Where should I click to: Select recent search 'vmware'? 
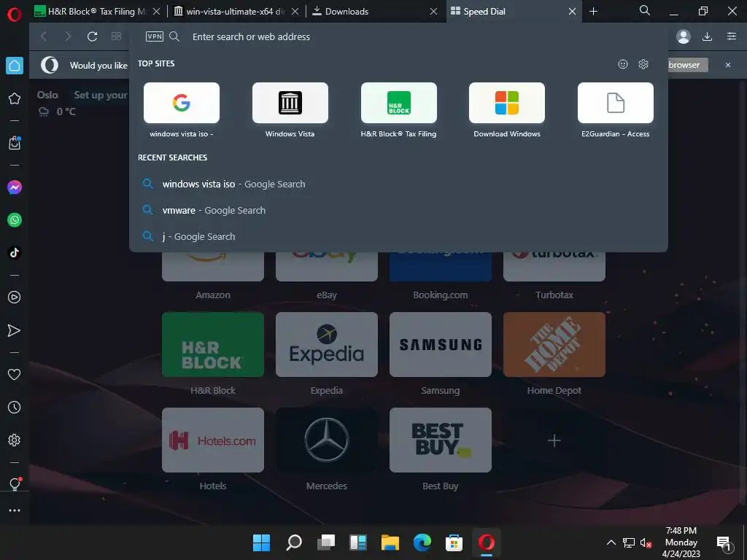398,210
